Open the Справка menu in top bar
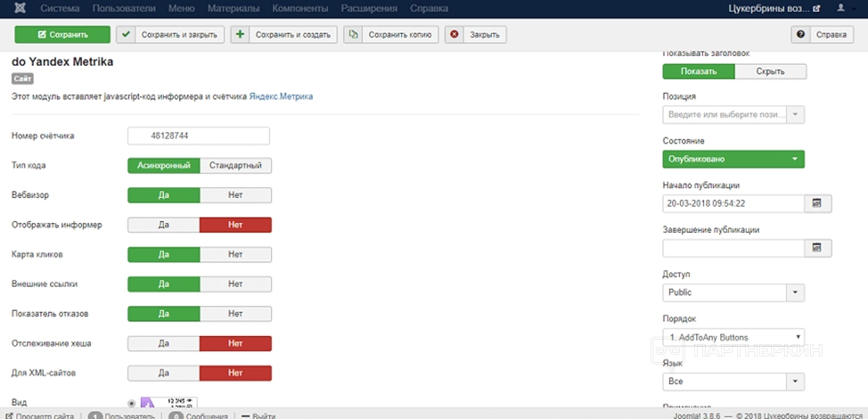 pos(429,9)
